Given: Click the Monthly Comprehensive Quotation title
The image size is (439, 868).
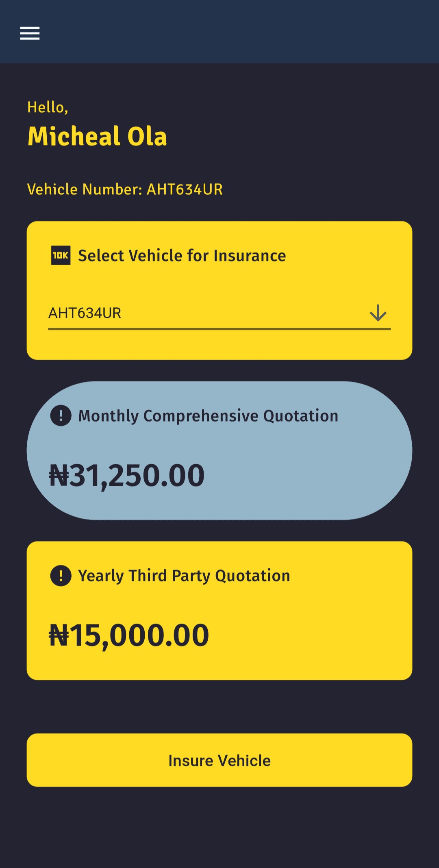Looking at the screenshot, I should [x=208, y=416].
